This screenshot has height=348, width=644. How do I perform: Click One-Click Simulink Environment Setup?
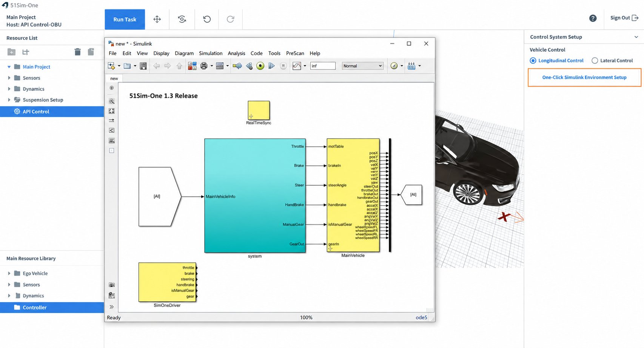point(584,77)
